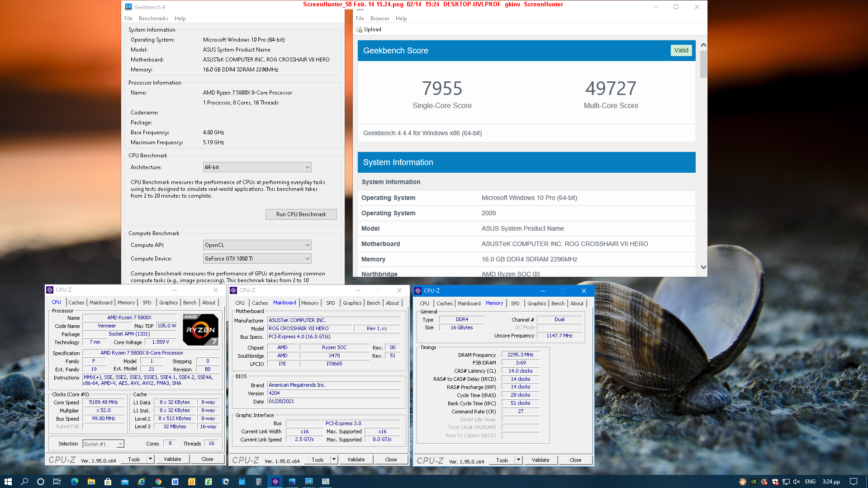The height and width of the screenshot is (488, 868).
Task: Open the Windows Start menu
Action: 8,481
